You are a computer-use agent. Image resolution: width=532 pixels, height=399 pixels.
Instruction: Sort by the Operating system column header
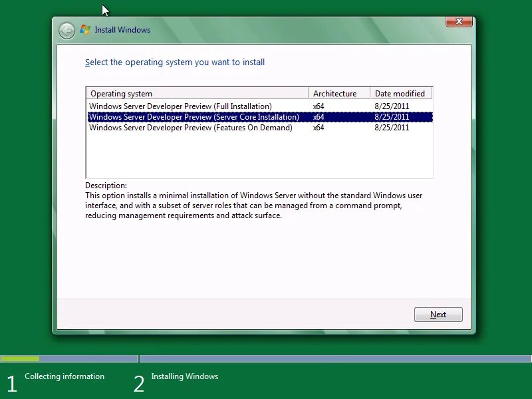click(x=197, y=94)
